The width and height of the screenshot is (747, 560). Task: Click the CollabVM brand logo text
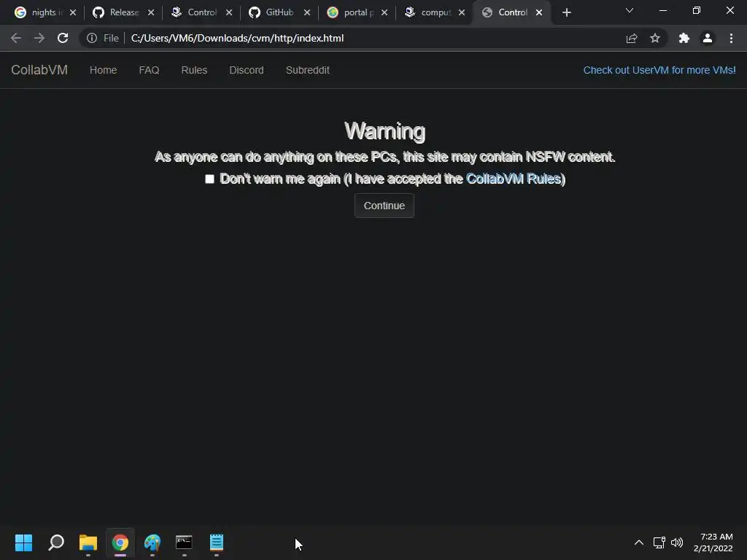[x=39, y=70]
